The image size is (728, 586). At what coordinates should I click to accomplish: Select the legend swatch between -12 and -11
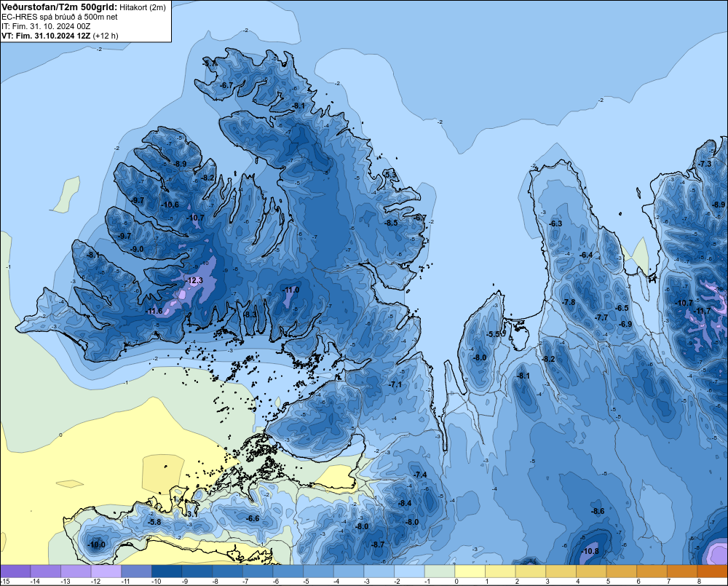pos(106,571)
